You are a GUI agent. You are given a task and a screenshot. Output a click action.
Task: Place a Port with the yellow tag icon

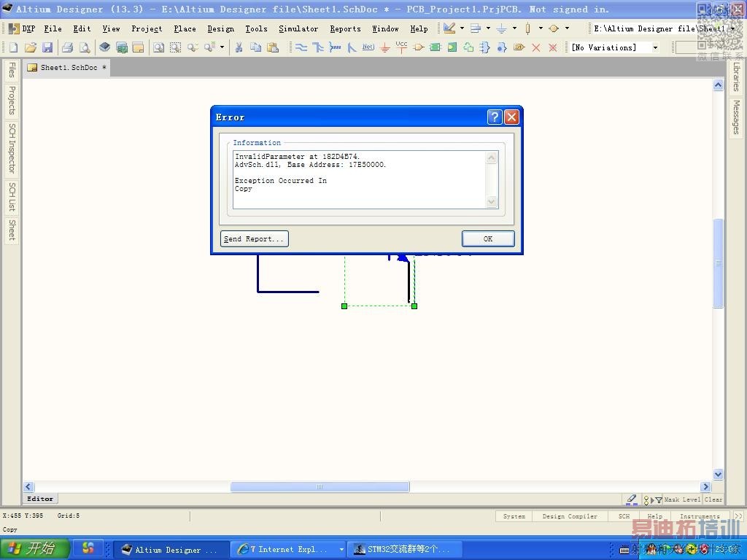coord(519,47)
